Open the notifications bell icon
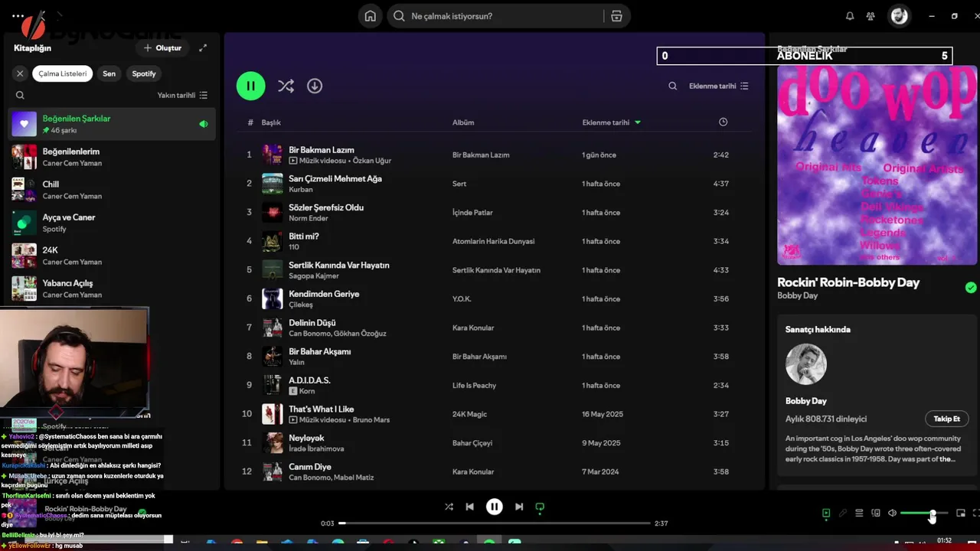980x551 pixels. pyautogui.click(x=850, y=16)
